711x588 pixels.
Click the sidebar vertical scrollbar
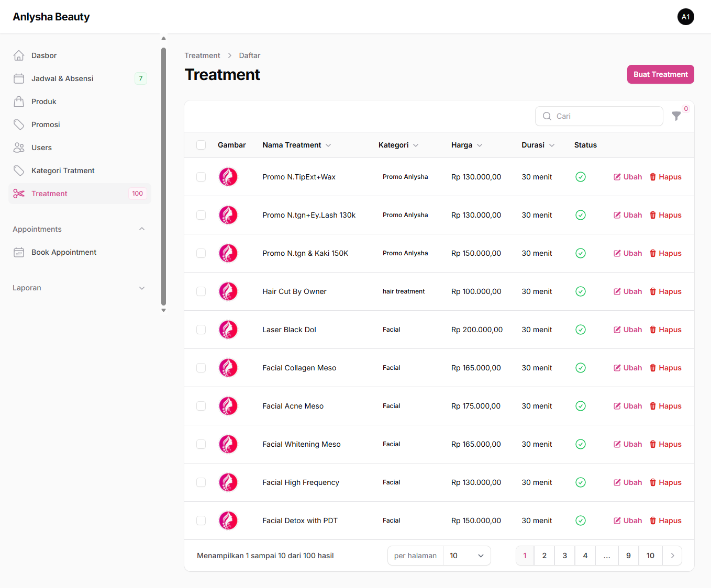pos(163,176)
